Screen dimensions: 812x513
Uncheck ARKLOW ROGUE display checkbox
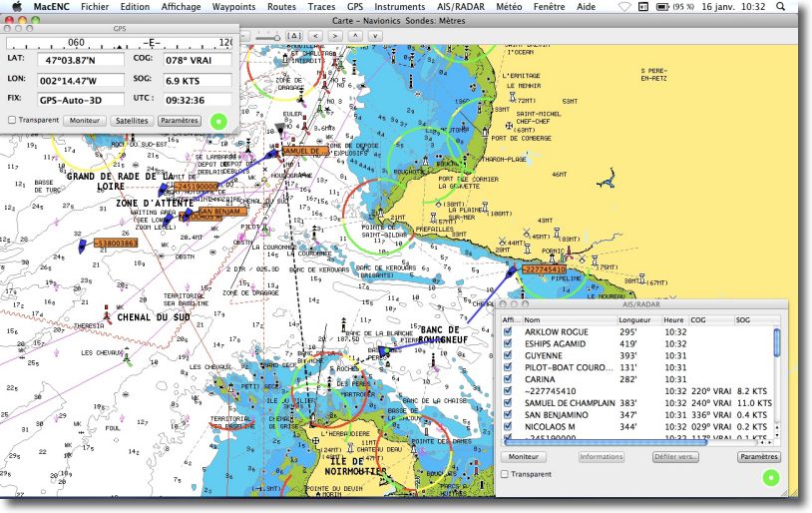tap(508, 331)
